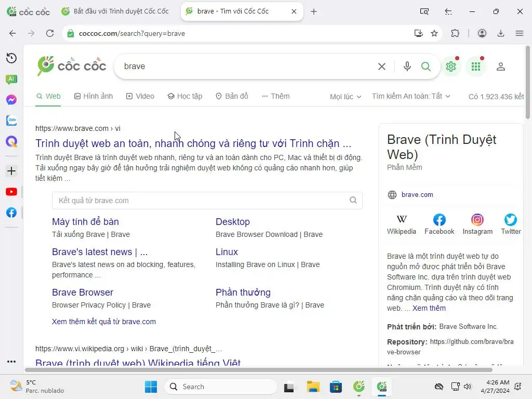
Task: Open a new browser tab
Action: point(314,11)
